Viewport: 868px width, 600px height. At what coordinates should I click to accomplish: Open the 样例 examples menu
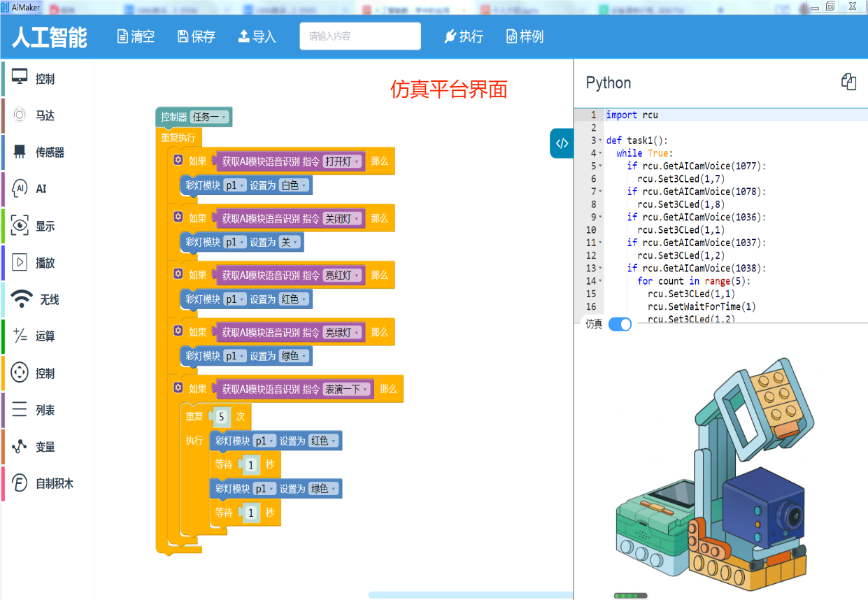click(525, 36)
